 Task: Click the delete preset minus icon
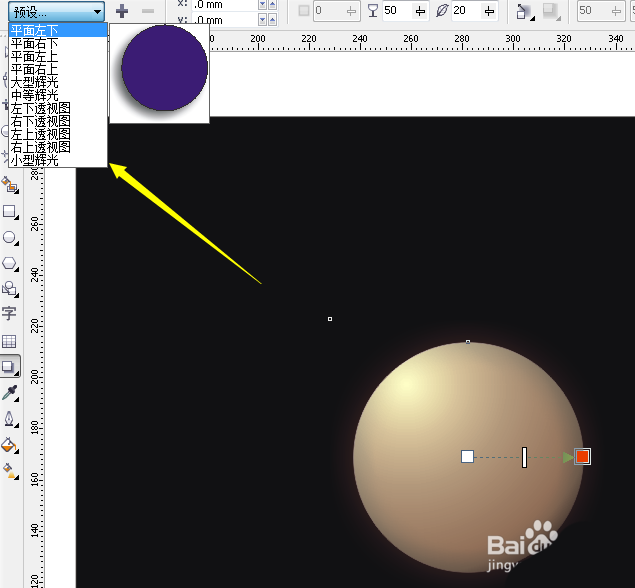click(148, 11)
